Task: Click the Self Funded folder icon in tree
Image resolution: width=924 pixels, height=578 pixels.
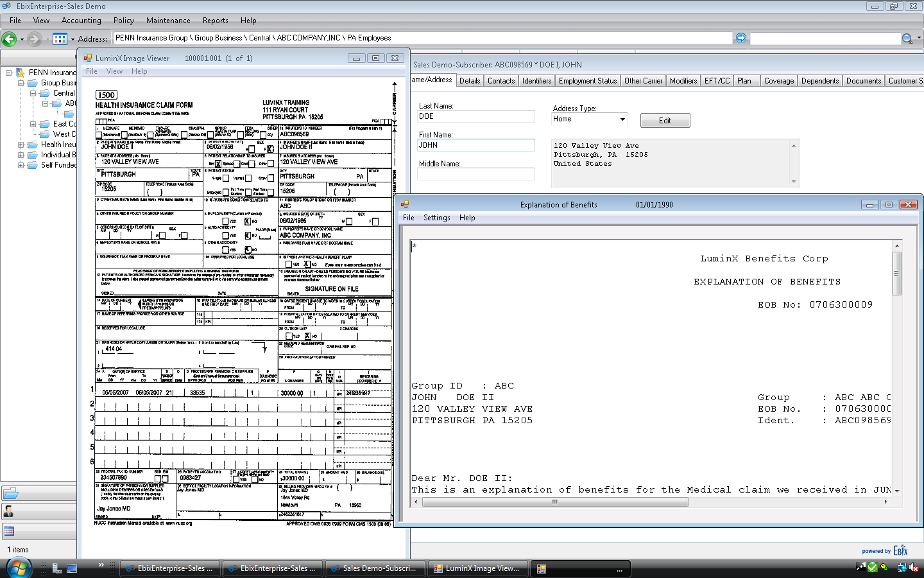Action: tap(33, 165)
